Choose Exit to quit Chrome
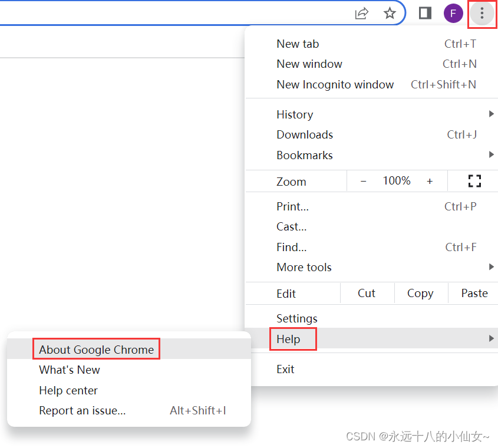 pyautogui.click(x=372, y=369)
